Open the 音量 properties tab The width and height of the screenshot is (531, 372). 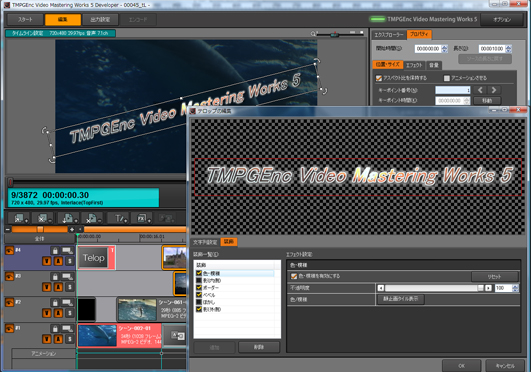(434, 65)
